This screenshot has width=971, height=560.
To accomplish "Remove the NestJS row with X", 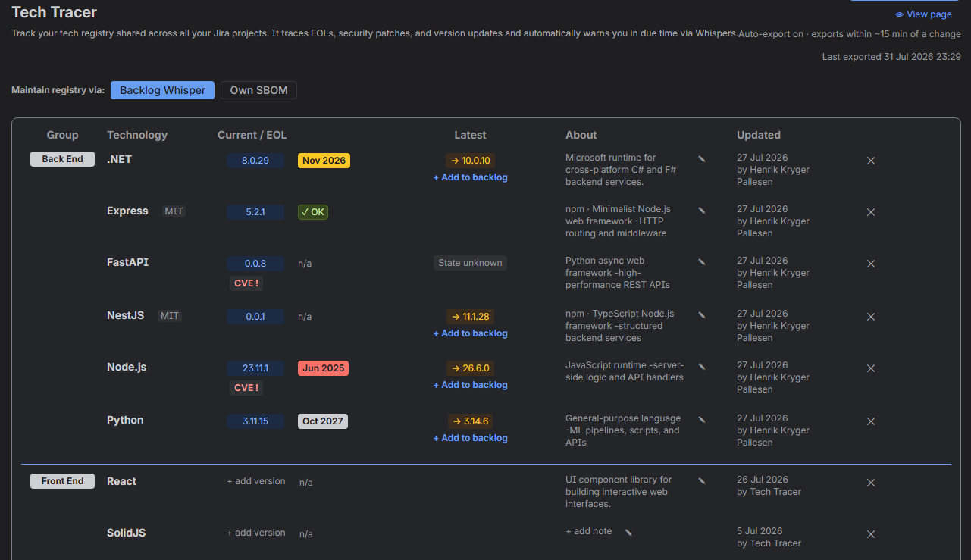I will (x=871, y=317).
